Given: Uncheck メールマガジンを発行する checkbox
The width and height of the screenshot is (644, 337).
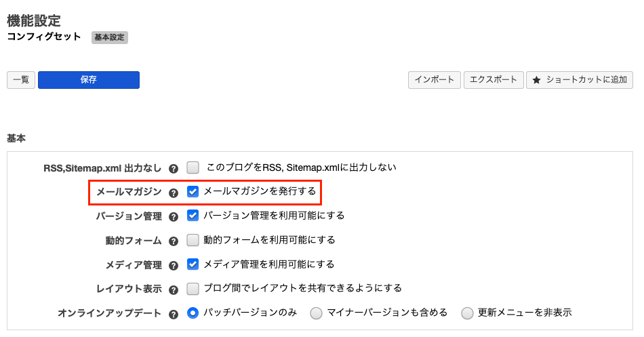Looking at the screenshot, I should pos(193,191).
